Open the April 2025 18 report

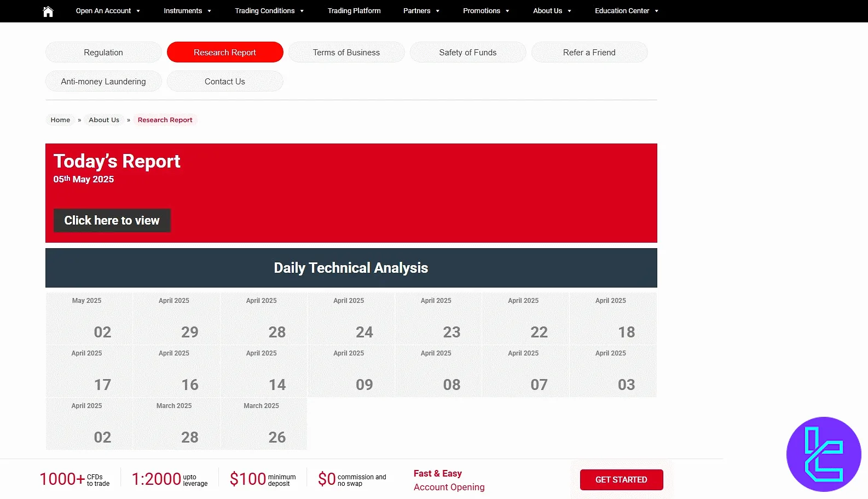613,318
